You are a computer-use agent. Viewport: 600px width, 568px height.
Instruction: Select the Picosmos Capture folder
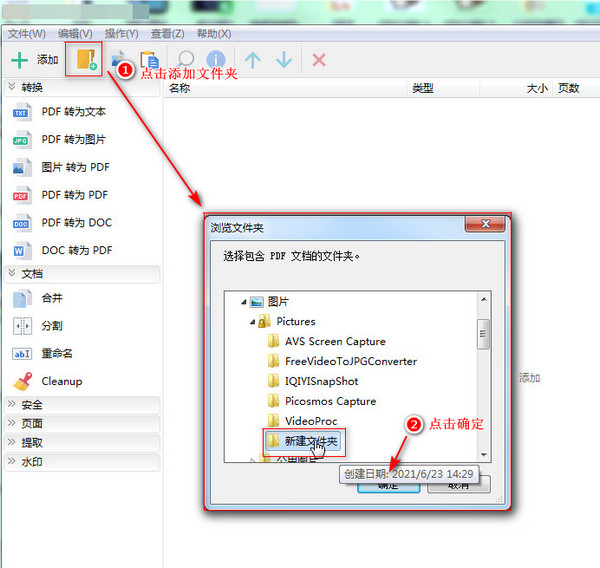tap(322, 401)
